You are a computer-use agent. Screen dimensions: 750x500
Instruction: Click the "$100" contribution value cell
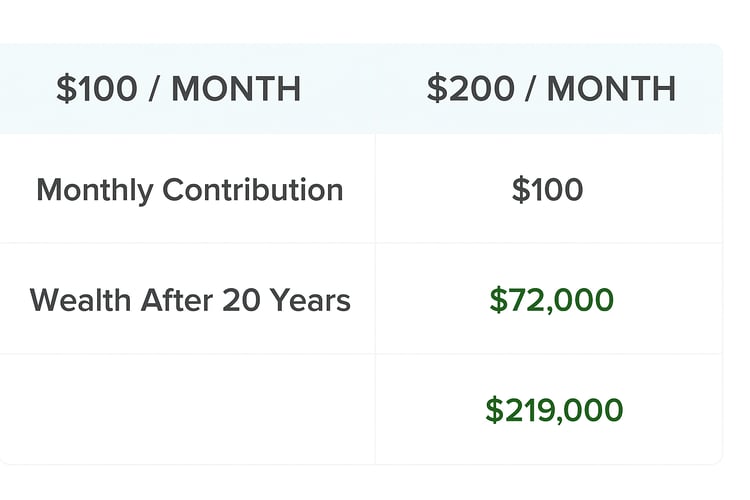(547, 190)
